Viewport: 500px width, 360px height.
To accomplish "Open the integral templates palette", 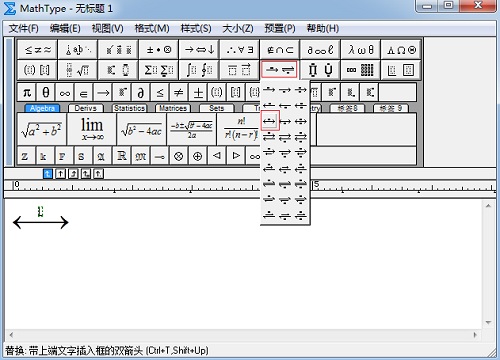I will [x=199, y=70].
